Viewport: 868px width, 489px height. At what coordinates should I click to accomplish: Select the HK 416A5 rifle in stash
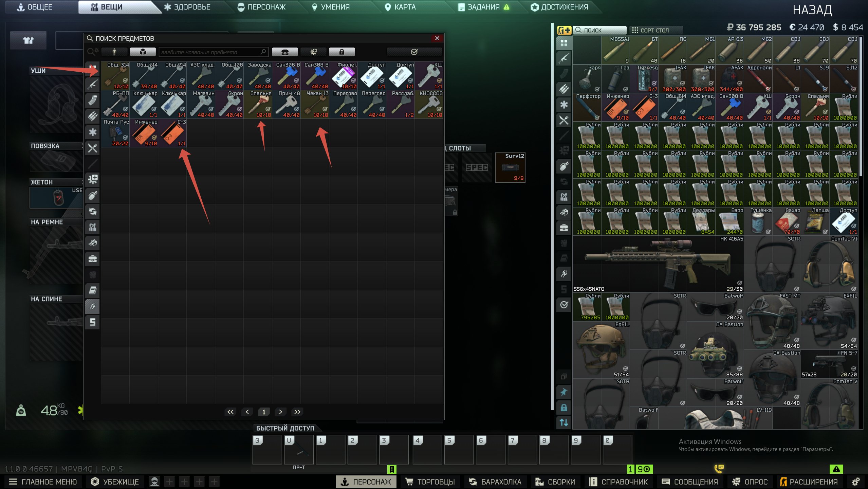[x=658, y=264]
